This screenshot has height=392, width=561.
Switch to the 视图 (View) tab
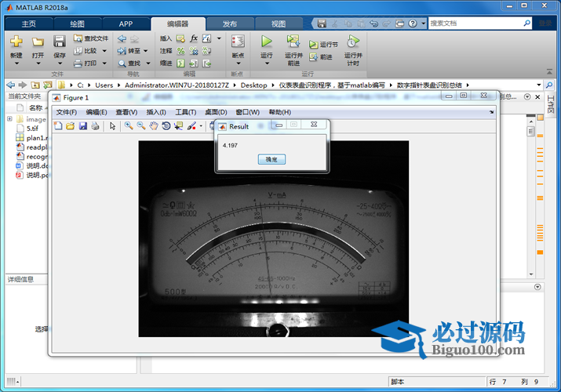279,24
